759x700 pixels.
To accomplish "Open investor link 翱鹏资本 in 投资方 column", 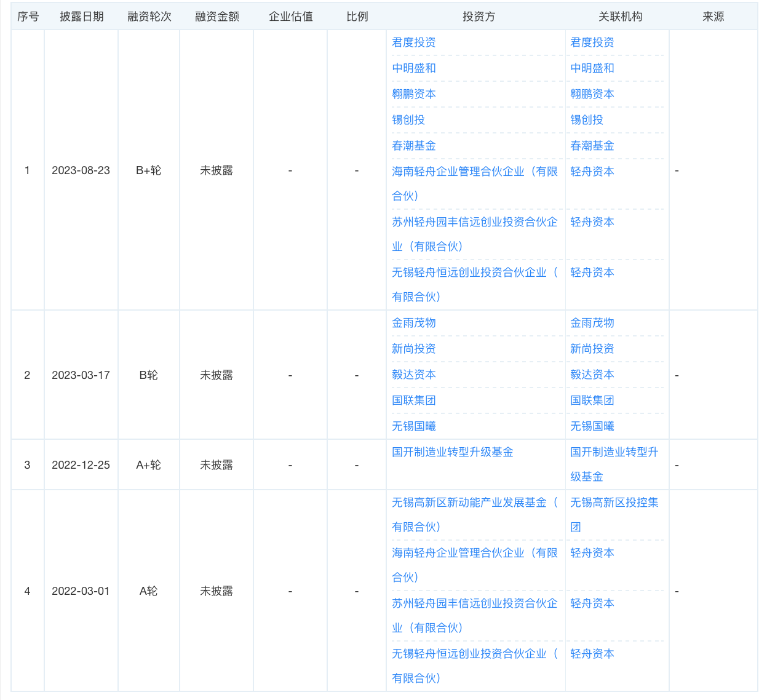I will click(x=414, y=94).
